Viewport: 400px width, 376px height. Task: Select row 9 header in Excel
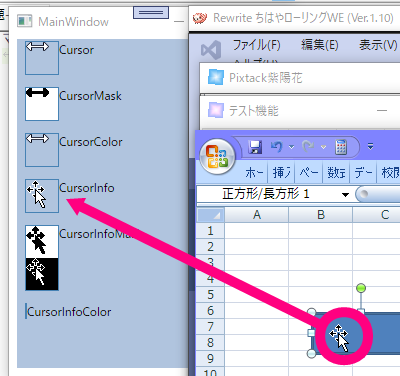[210, 359]
